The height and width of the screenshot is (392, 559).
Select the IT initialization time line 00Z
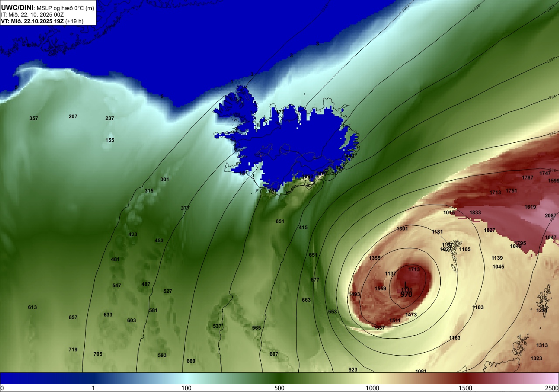point(33,14)
